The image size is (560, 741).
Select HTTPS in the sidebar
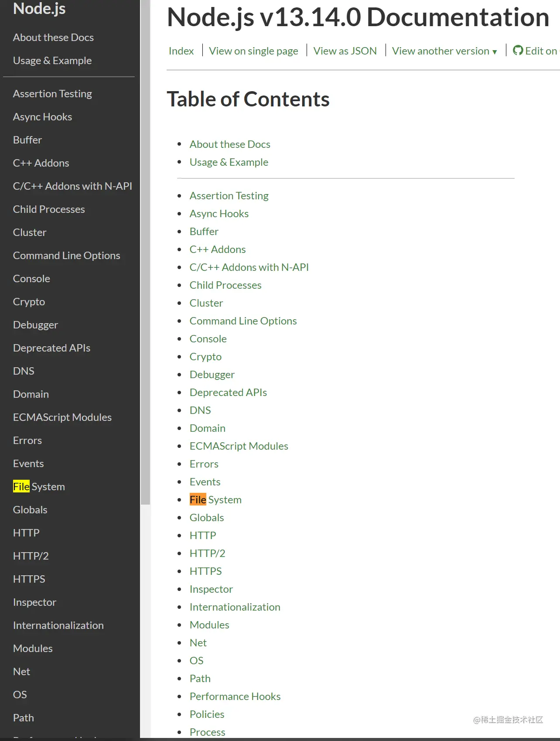pos(29,579)
